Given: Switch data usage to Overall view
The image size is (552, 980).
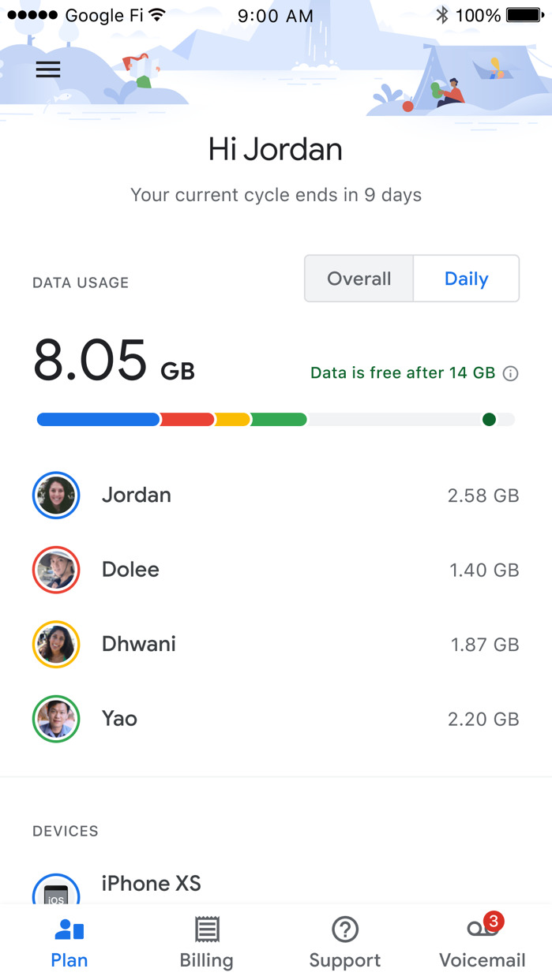Looking at the screenshot, I should pyautogui.click(x=359, y=279).
